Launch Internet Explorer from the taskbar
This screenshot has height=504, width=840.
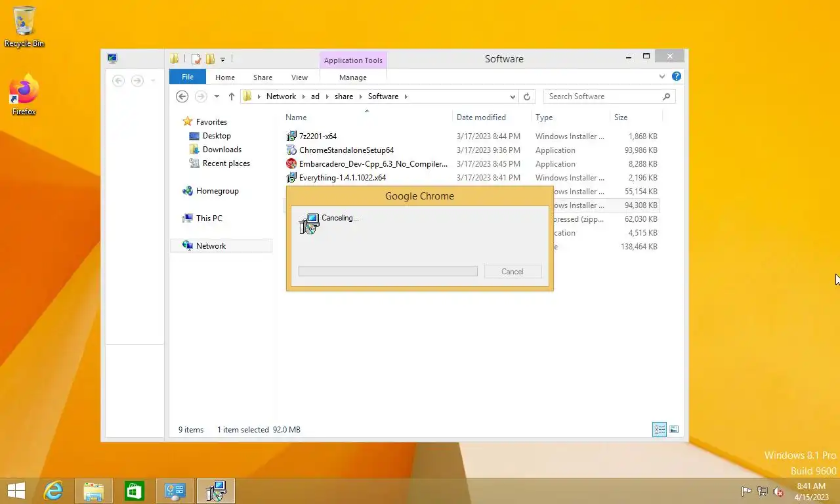pyautogui.click(x=53, y=491)
